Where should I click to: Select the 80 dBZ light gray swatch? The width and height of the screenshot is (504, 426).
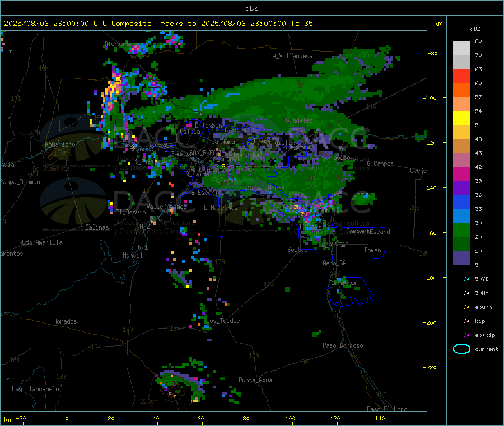461,48
